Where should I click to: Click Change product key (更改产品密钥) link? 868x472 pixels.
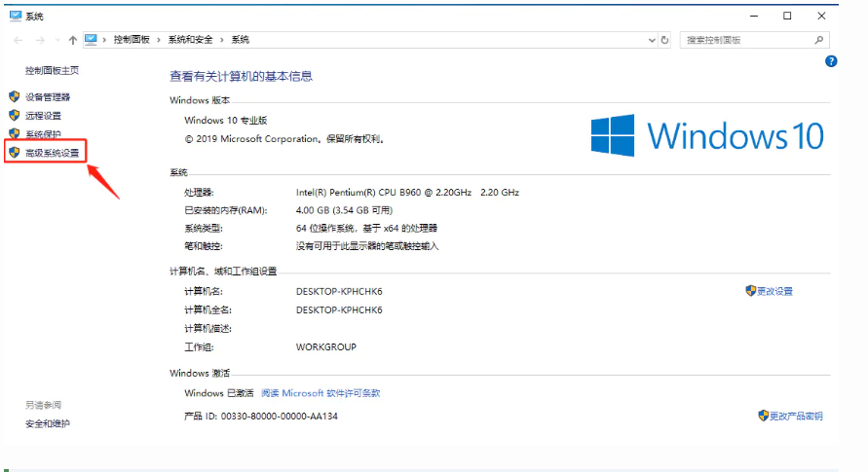[x=796, y=417]
